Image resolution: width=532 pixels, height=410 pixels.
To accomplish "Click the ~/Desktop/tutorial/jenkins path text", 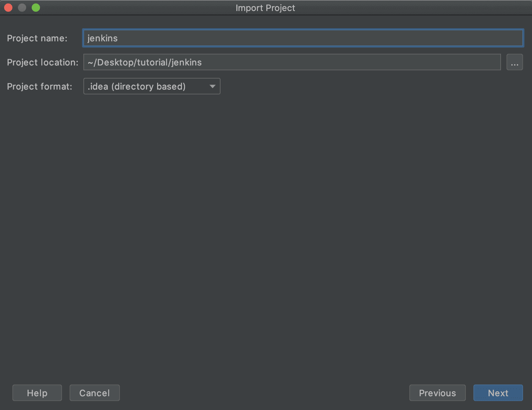I will [145, 62].
